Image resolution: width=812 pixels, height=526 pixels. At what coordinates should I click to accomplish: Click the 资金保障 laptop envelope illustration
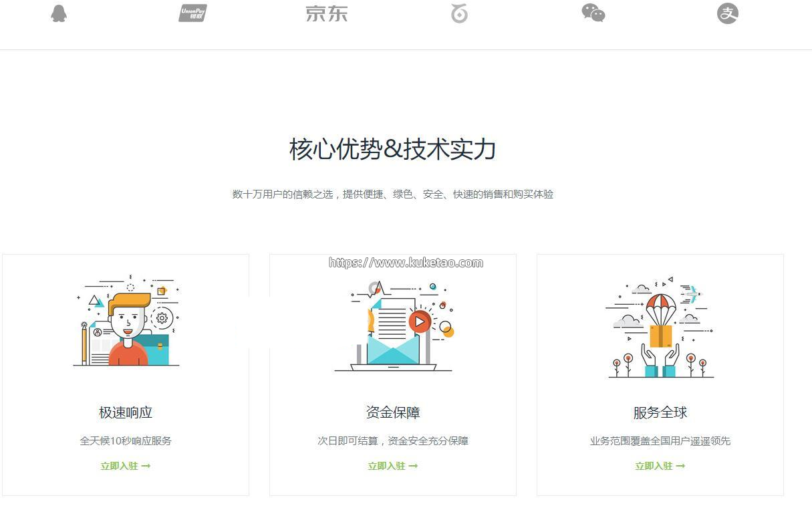click(x=394, y=325)
